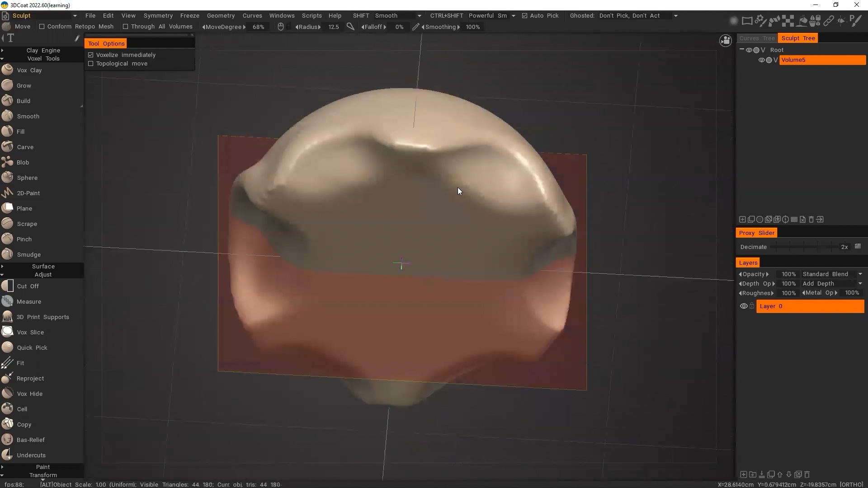Hide Layer 0 with eye icon
This screenshot has width=868, height=488.
743,306
